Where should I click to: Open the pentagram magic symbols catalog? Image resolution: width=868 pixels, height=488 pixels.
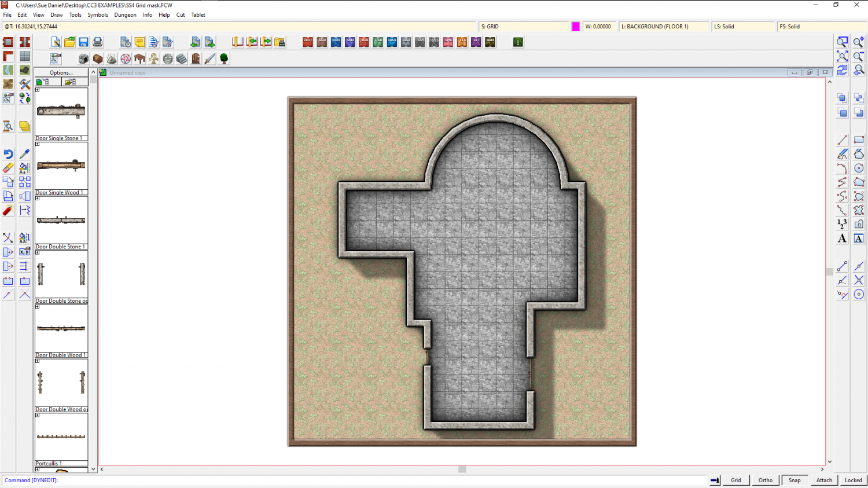tap(126, 58)
